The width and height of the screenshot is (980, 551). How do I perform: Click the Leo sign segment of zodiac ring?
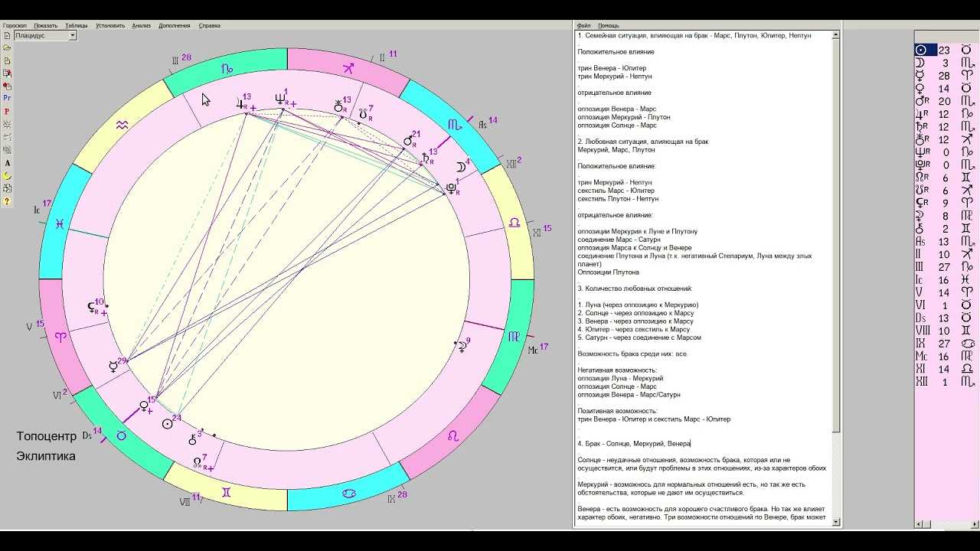coord(453,436)
